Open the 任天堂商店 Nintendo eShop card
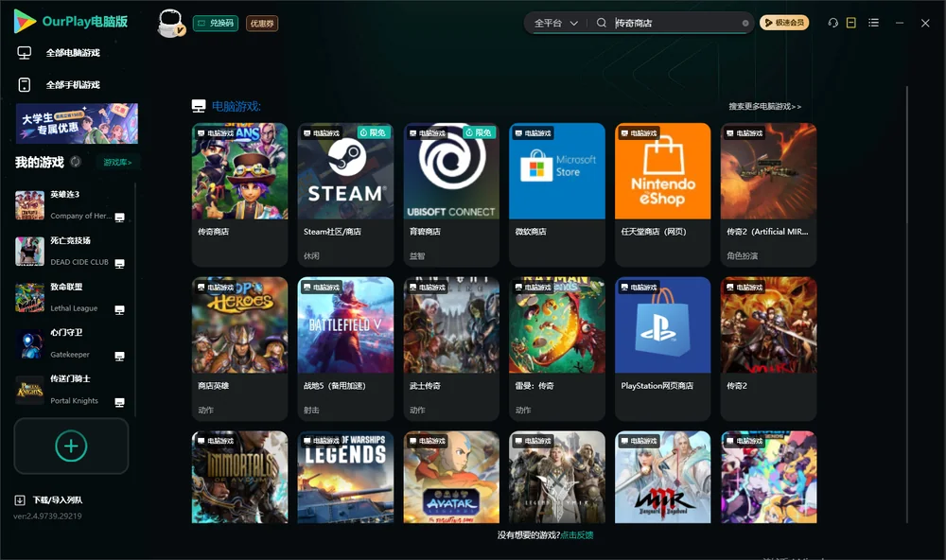 [662, 194]
